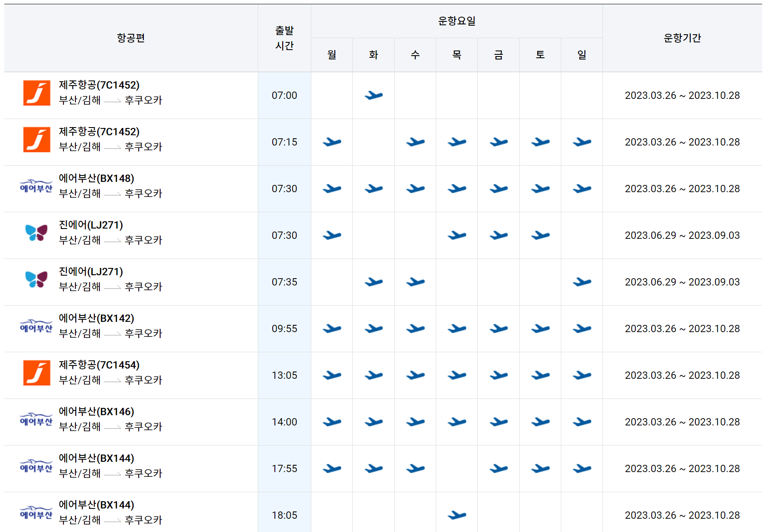Click the flight number link 에어부산(BX142)

coord(95,318)
